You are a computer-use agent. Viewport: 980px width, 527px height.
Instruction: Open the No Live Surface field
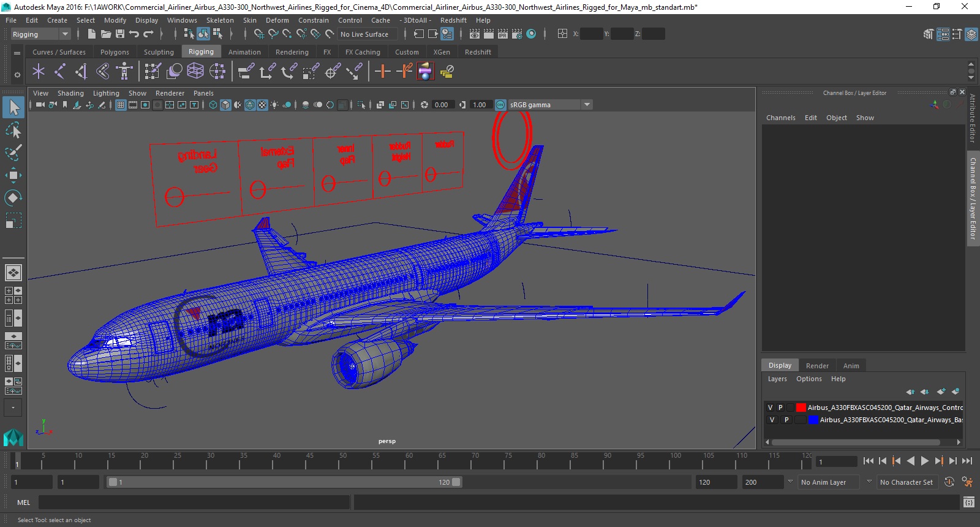pos(367,34)
